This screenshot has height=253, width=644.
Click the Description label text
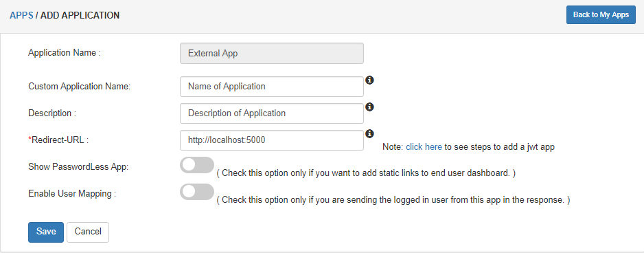[x=52, y=113]
